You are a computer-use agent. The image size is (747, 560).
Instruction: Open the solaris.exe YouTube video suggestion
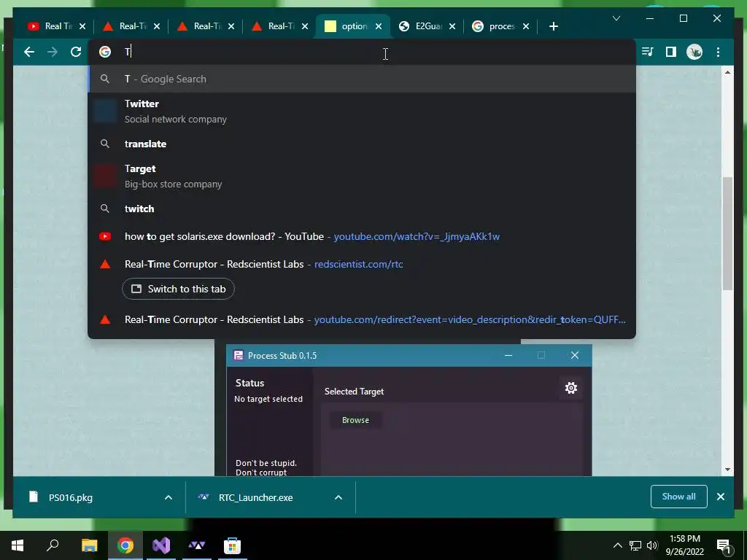point(362,236)
